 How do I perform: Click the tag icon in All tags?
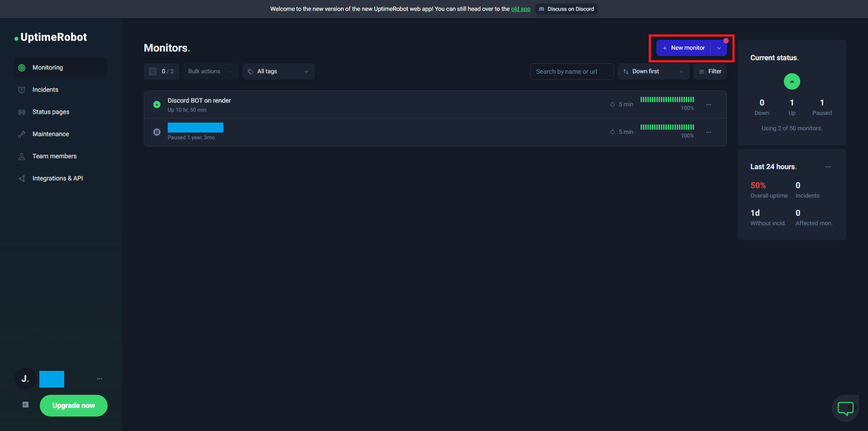pyautogui.click(x=250, y=71)
